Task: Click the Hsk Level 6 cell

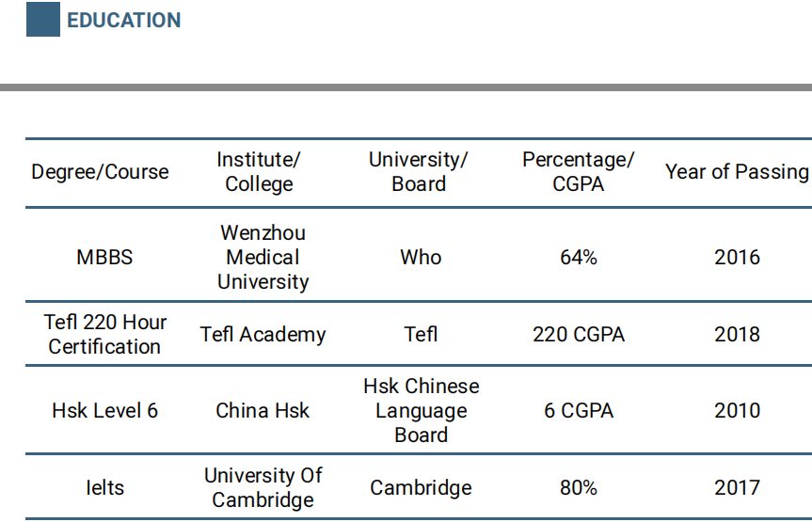Action: (x=104, y=411)
